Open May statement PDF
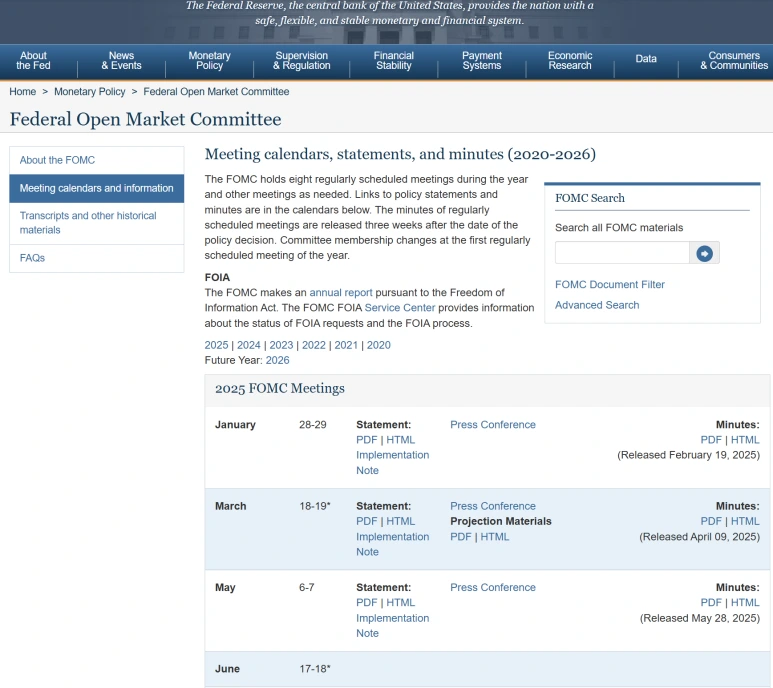The image size is (773, 688). [366, 602]
